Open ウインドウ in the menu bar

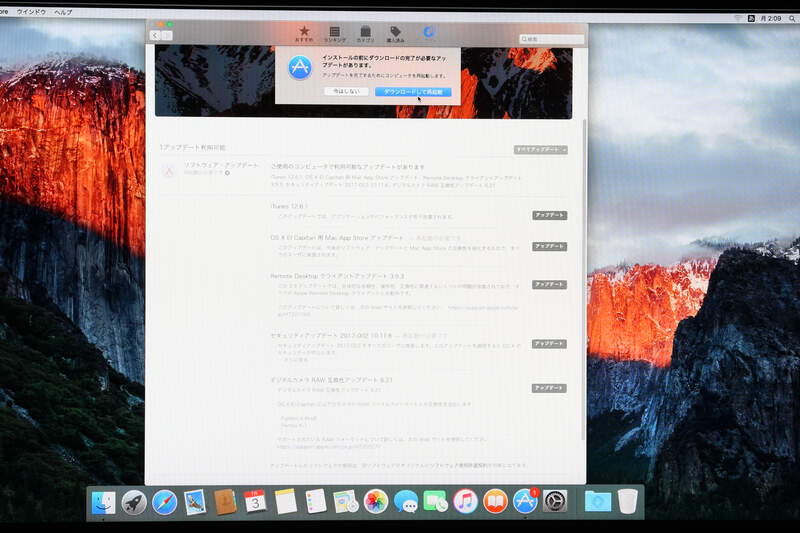pyautogui.click(x=31, y=12)
